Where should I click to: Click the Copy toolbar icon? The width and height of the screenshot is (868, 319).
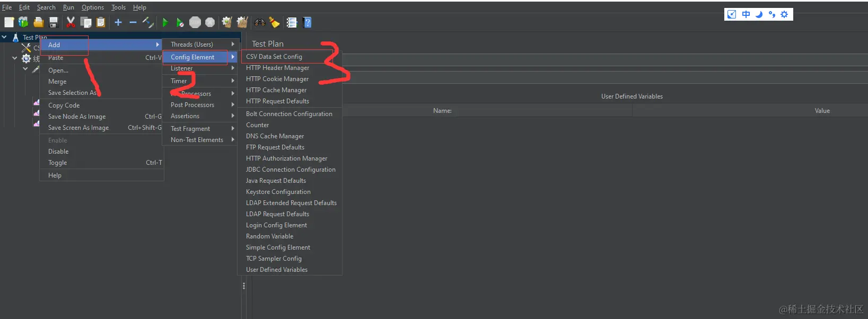coord(86,22)
